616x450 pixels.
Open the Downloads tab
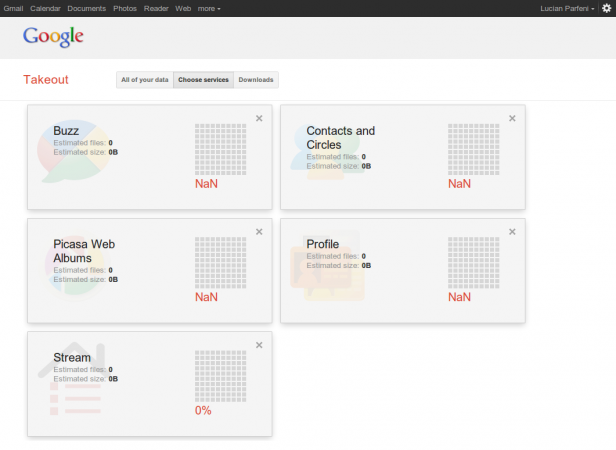256,80
